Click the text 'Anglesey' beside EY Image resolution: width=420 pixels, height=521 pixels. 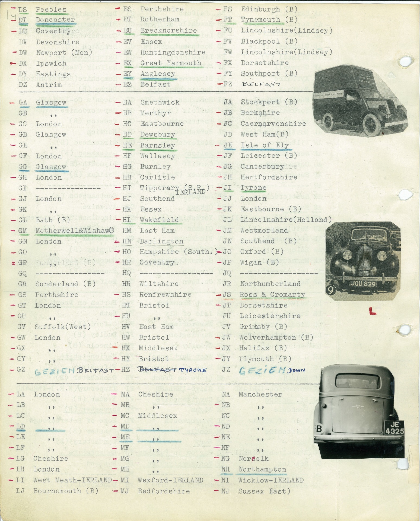(157, 74)
